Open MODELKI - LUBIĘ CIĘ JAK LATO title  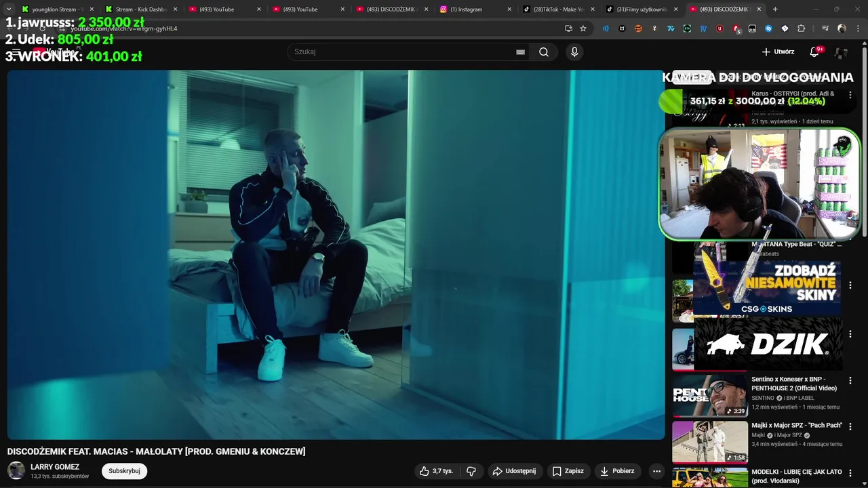click(796, 476)
